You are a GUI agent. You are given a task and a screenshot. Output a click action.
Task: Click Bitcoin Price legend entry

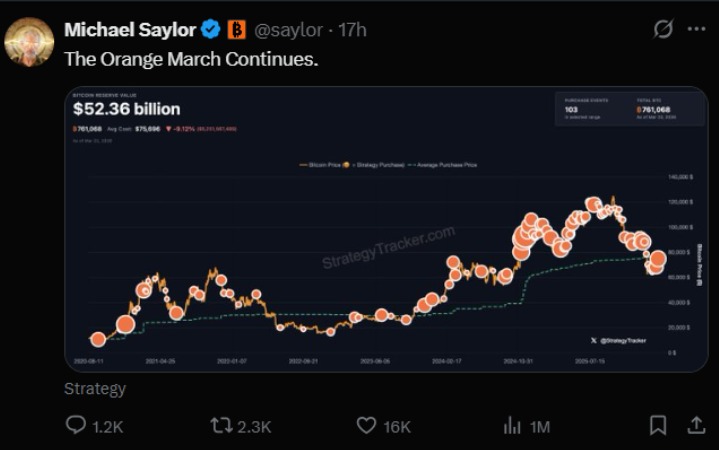pyautogui.click(x=324, y=165)
